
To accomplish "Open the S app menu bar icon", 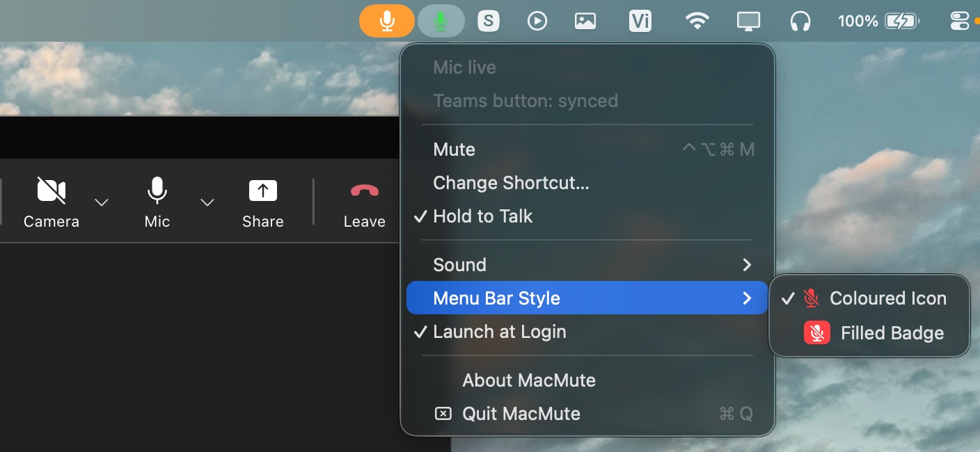I will pos(489,21).
